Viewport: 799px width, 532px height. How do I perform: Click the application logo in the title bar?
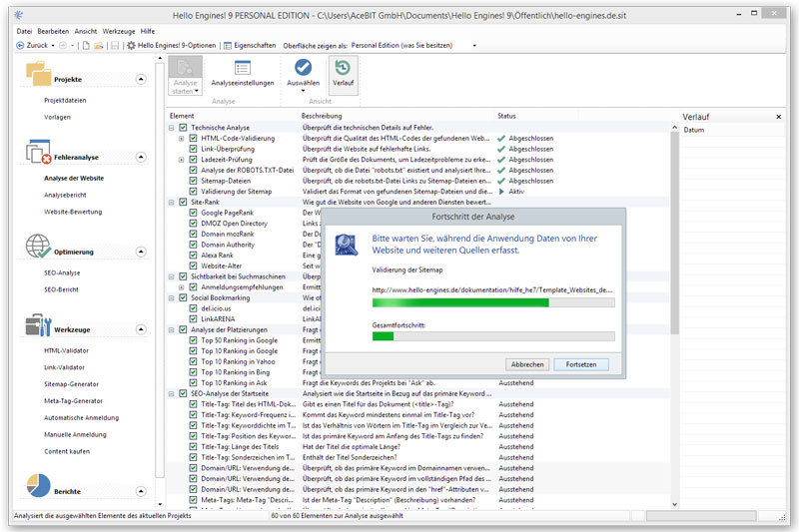(18, 15)
